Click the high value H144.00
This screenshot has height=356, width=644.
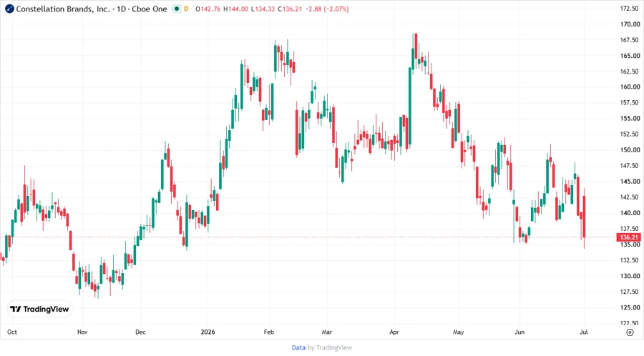tap(235, 9)
